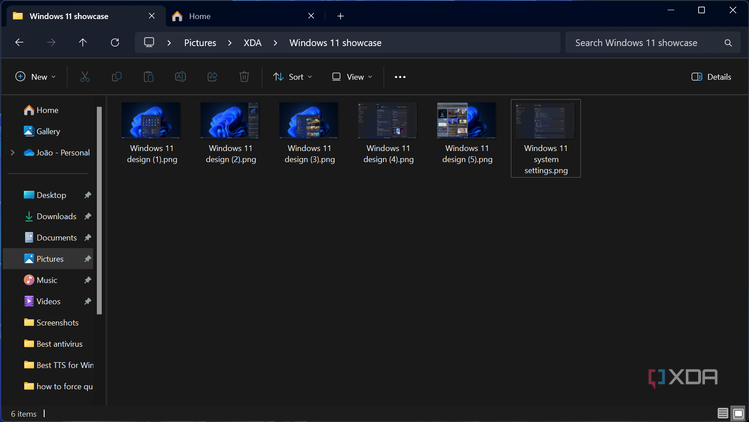Open the Sort dropdown
749x422 pixels.
tap(292, 77)
